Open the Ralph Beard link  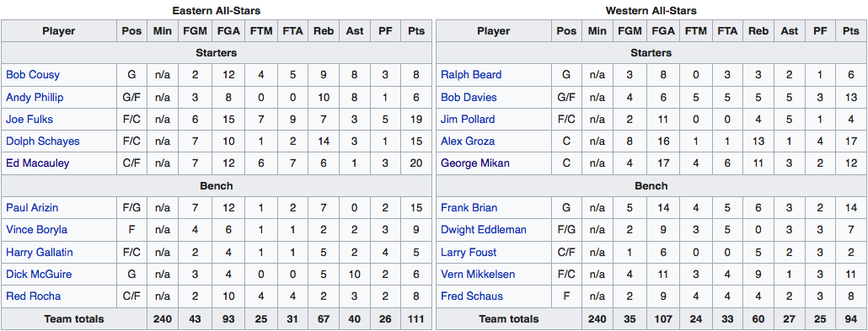471,75
